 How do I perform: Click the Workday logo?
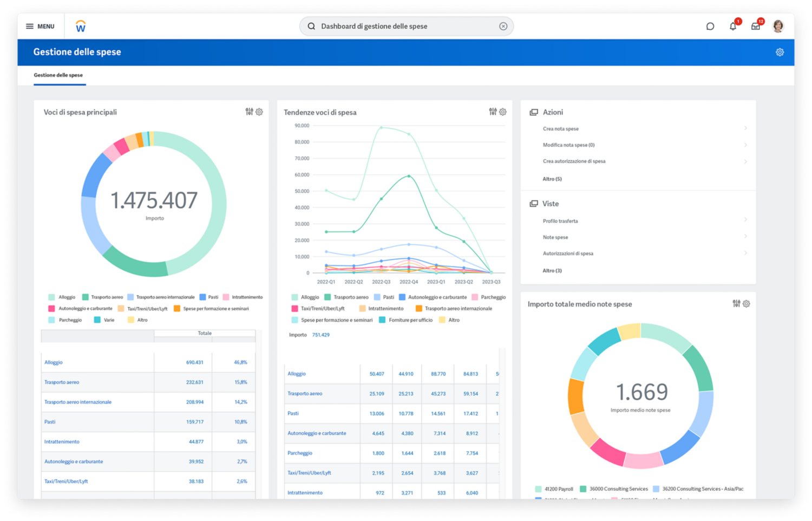[81, 26]
